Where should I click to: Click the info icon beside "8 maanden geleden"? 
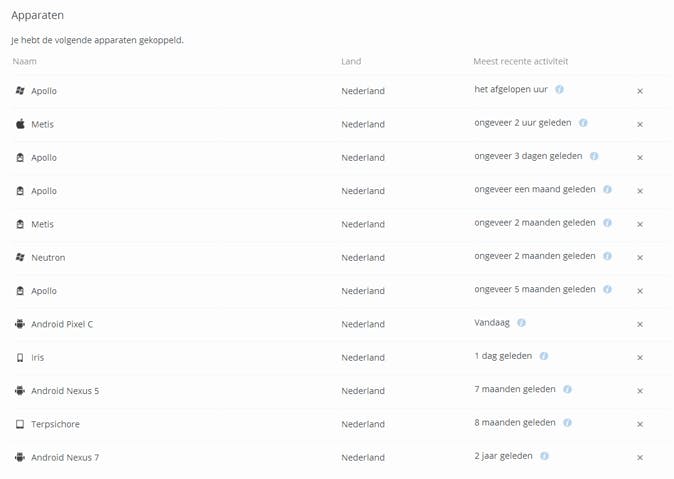point(567,423)
